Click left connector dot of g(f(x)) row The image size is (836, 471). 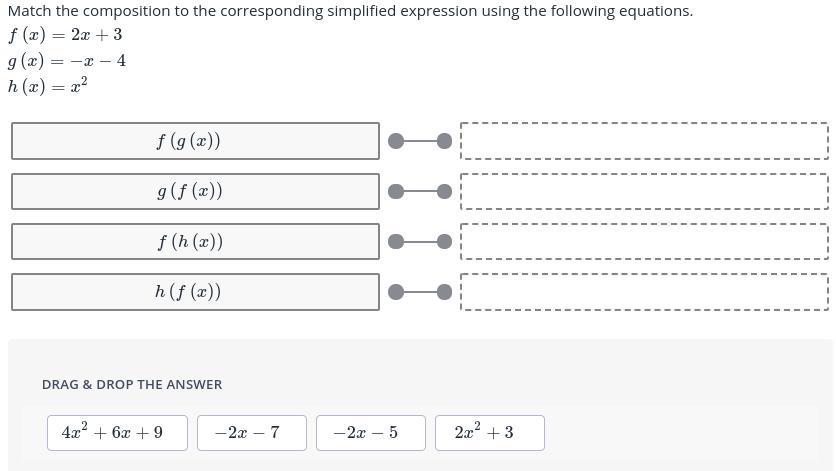pos(396,191)
